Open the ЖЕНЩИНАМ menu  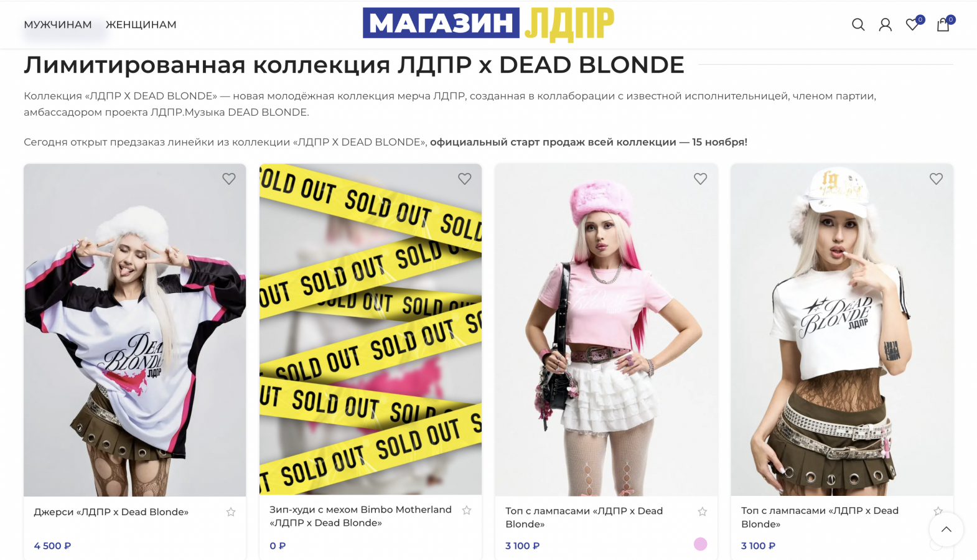141,25
